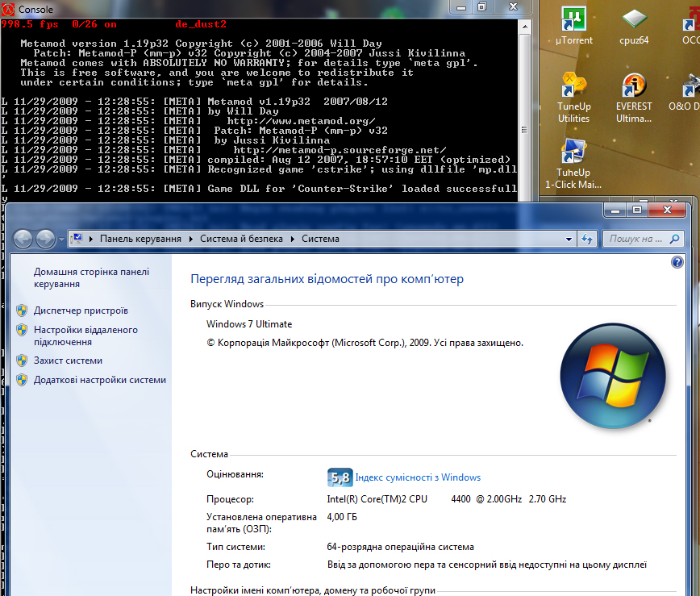Open Настройки віддаленого підключення link
Viewport: 700px width, 596px height.
point(85,336)
